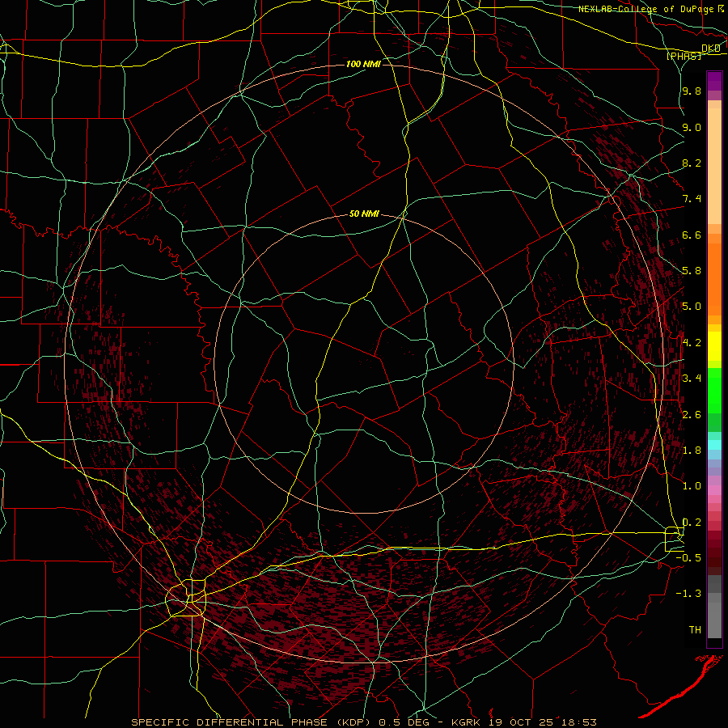
Task: Click the 1.0 scale value
Action: pyautogui.click(x=692, y=486)
